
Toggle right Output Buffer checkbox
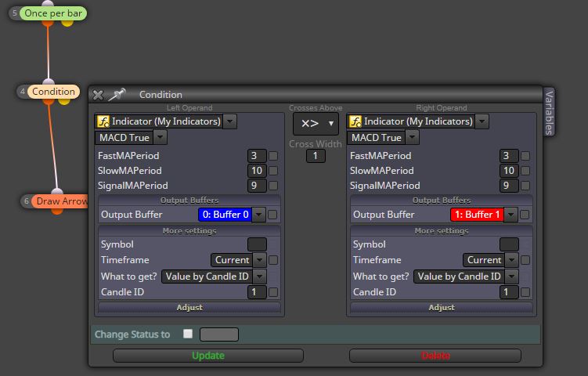(525, 215)
